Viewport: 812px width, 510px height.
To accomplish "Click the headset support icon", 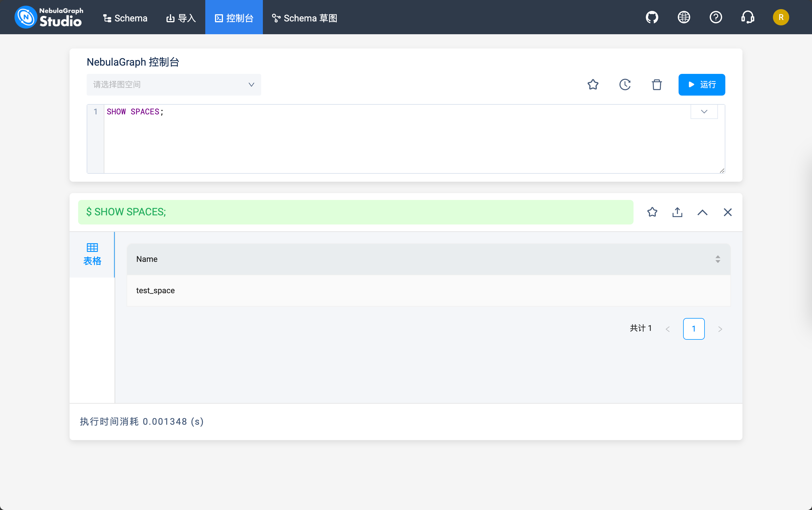I will tap(748, 17).
